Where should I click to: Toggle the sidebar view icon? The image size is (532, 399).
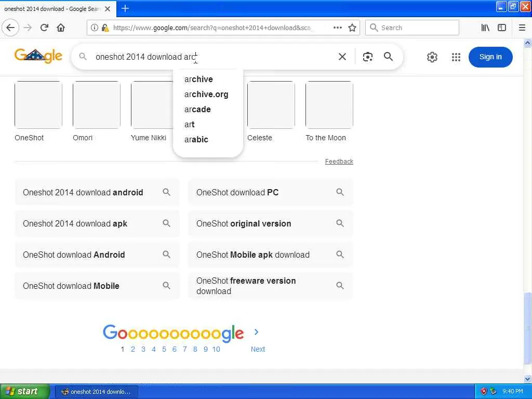[502, 28]
